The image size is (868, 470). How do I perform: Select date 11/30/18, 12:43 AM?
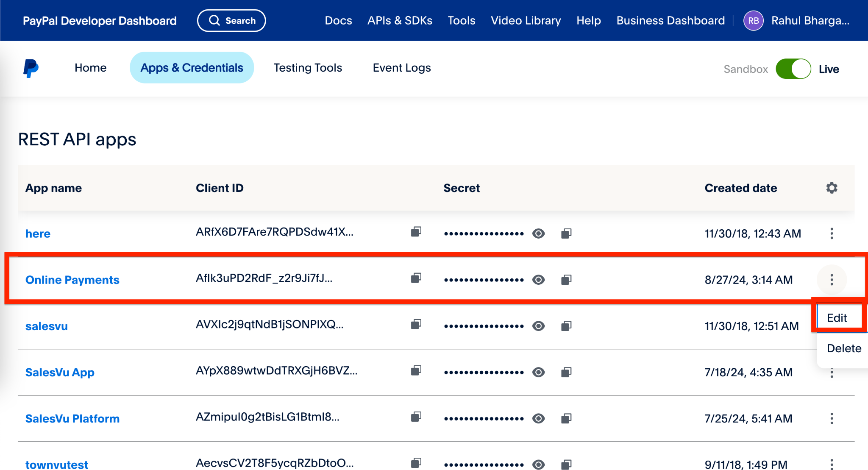coord(753,234)
